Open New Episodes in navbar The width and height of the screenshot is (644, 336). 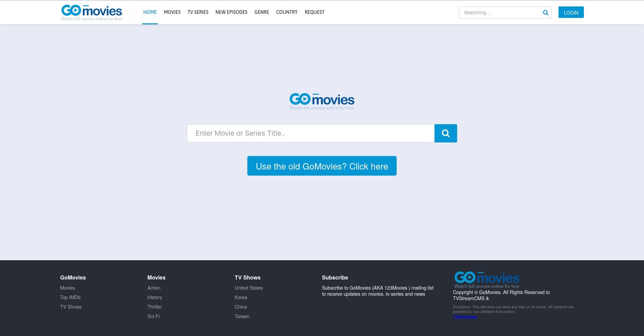(231, 12)
